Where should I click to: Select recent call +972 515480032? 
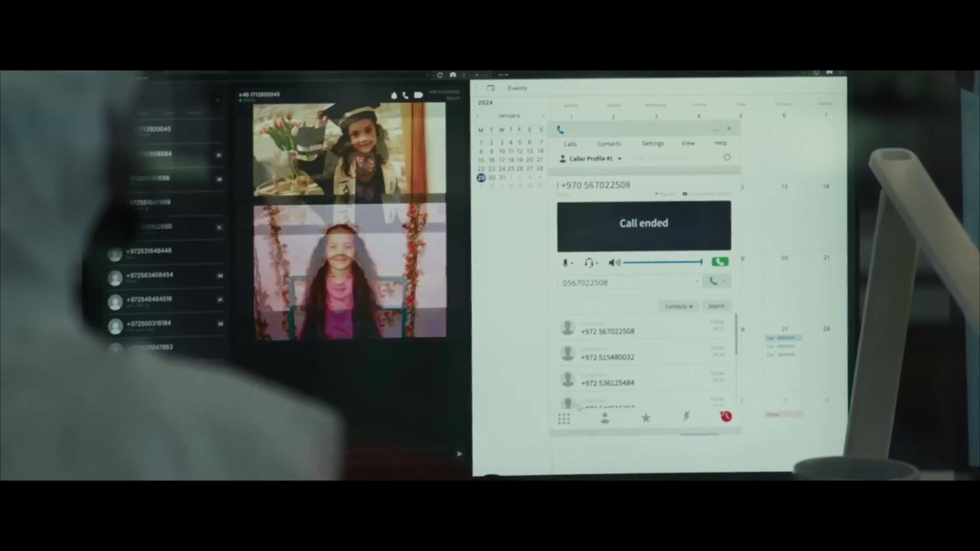coord(607,357)
